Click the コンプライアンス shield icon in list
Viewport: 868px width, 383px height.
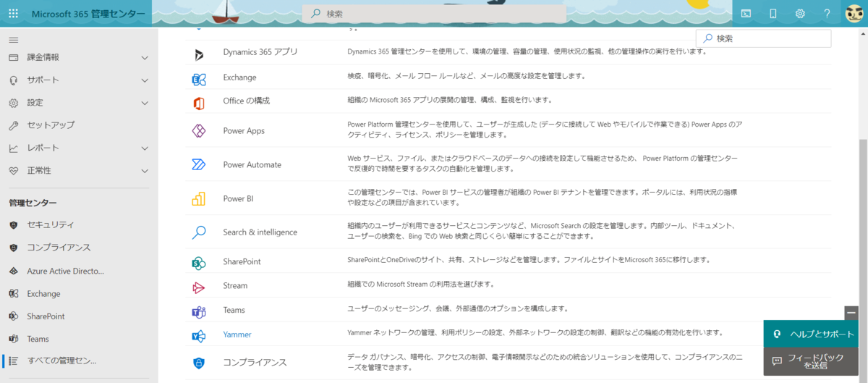coord(199,363)
